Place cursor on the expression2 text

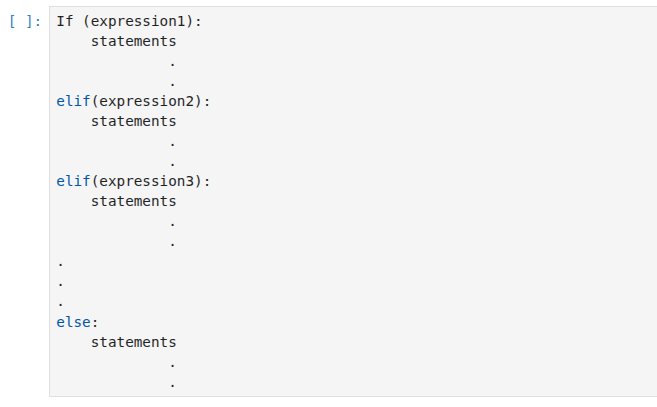tap(147, 101)
